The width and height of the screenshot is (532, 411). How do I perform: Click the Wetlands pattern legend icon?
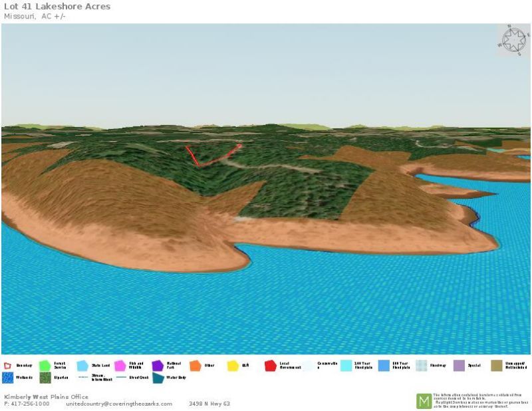click(8, 378)
